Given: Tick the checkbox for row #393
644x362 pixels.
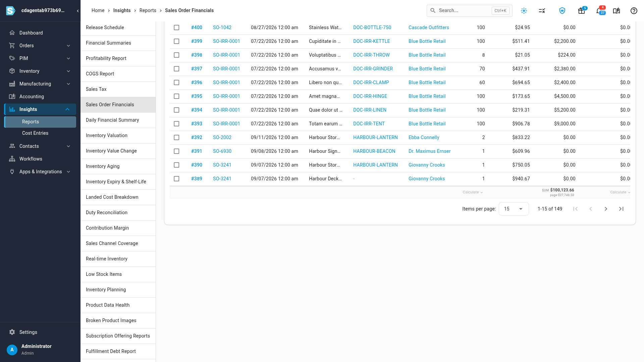Looking at the screenshot, I should (x=176, y=124).
